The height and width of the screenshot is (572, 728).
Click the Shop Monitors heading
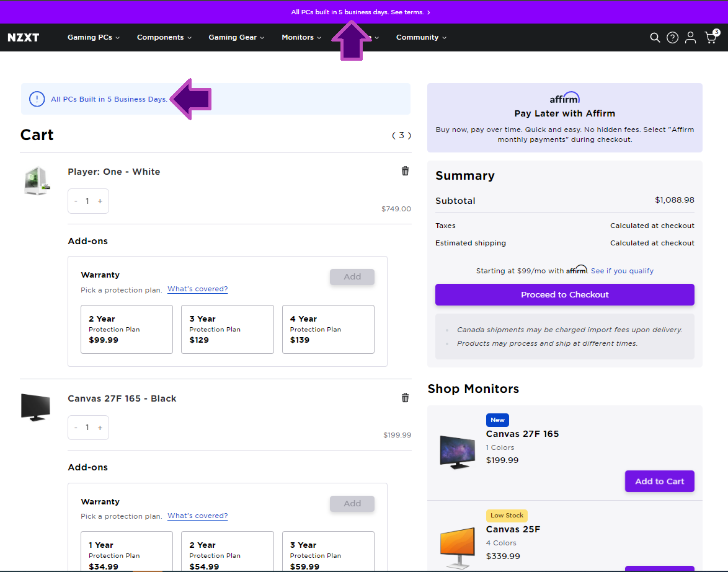[x=473, y=389]
